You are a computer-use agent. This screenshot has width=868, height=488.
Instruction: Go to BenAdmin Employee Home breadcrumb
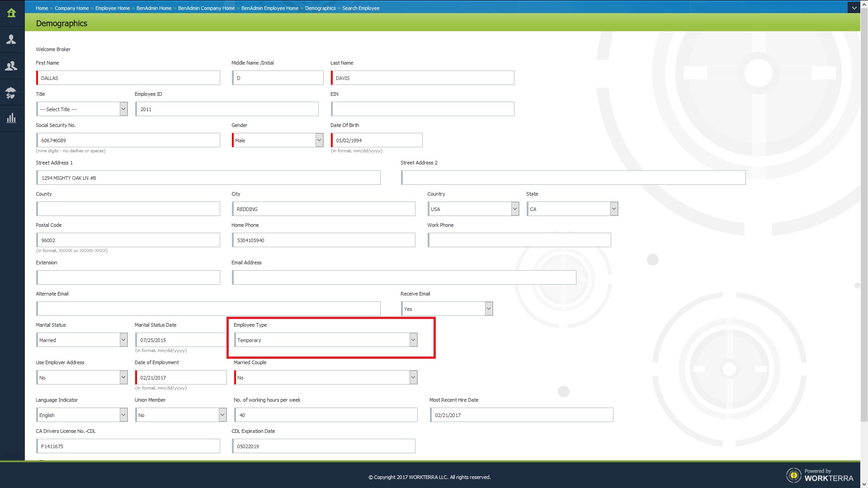[270, 8]
